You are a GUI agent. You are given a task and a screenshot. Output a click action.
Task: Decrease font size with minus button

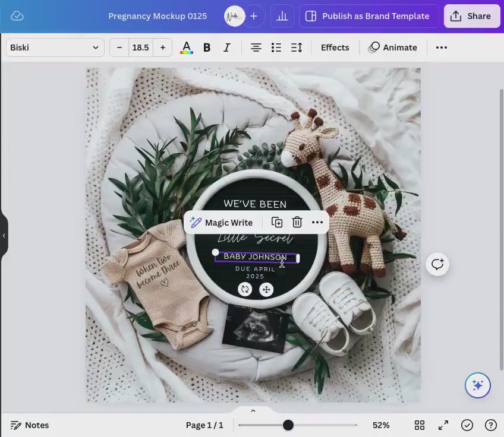coord(119,47)
